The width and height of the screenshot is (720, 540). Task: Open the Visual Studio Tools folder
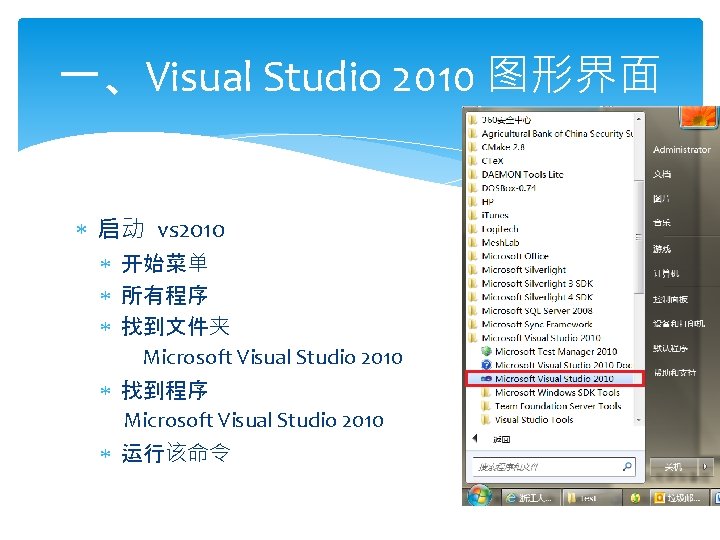527,420
